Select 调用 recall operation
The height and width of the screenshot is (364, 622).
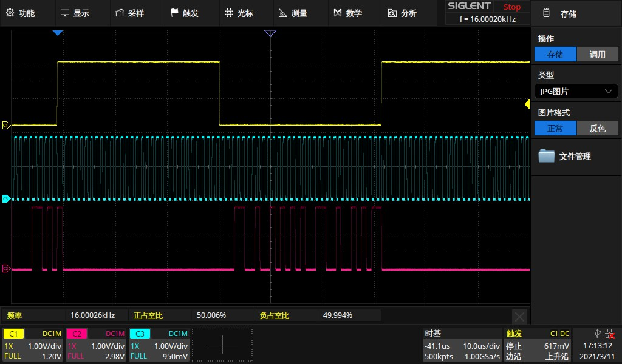click(597, 54)
